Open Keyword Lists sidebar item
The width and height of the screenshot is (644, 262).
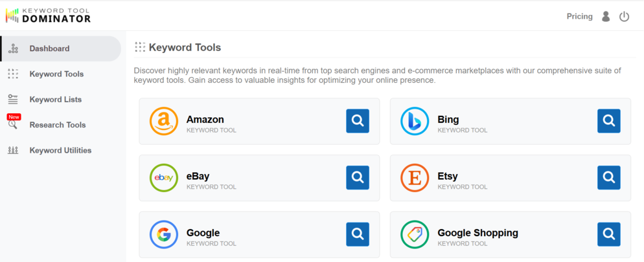[61, 100]
